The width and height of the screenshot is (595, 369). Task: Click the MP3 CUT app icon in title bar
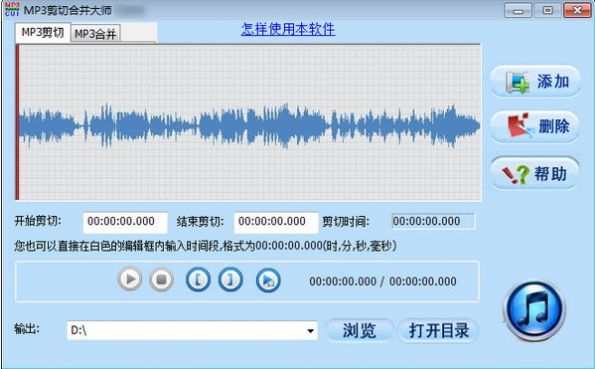coord(12,9)
